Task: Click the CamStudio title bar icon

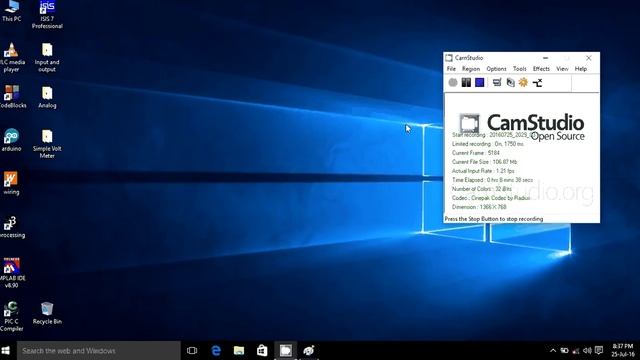Action: pyautogui.click(x=449, y=58)
